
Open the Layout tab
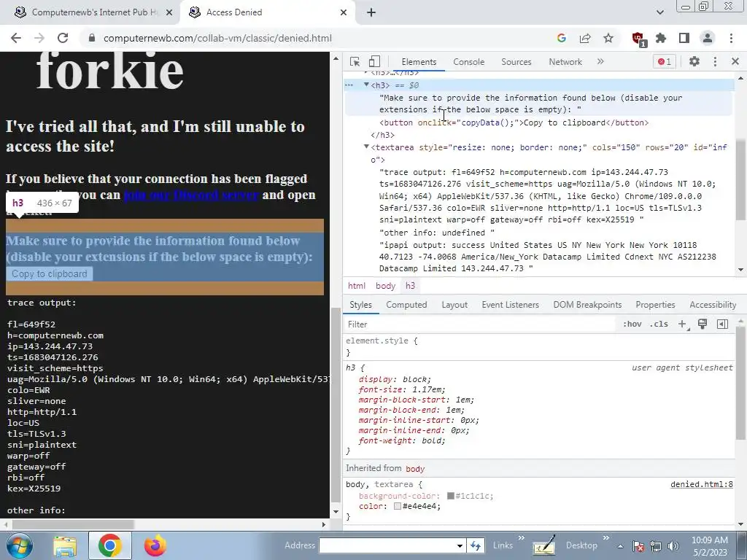pyautogui.click(x=454, y=305)
